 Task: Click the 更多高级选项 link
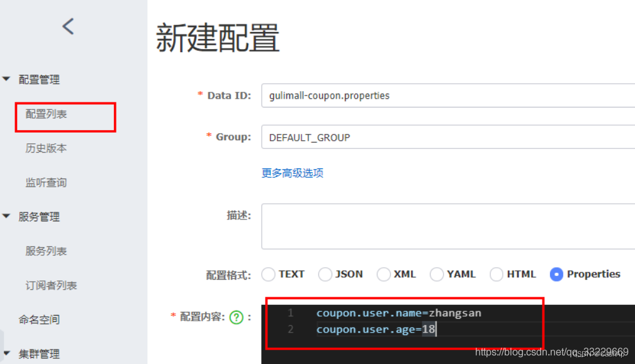coord(293,173)
